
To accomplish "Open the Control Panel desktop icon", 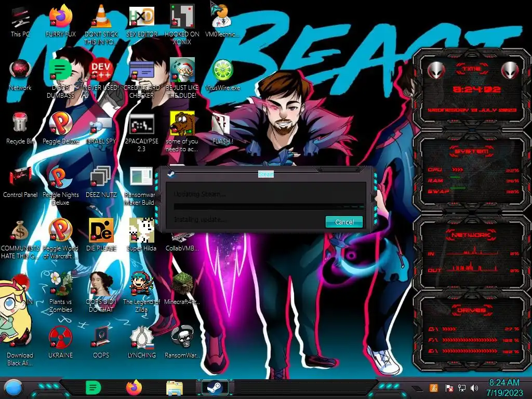I will point(20,182).
